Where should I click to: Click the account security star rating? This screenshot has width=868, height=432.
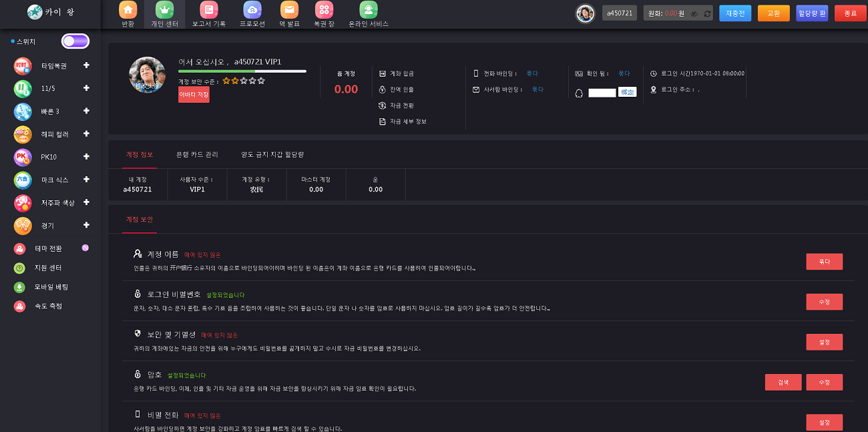244,81
